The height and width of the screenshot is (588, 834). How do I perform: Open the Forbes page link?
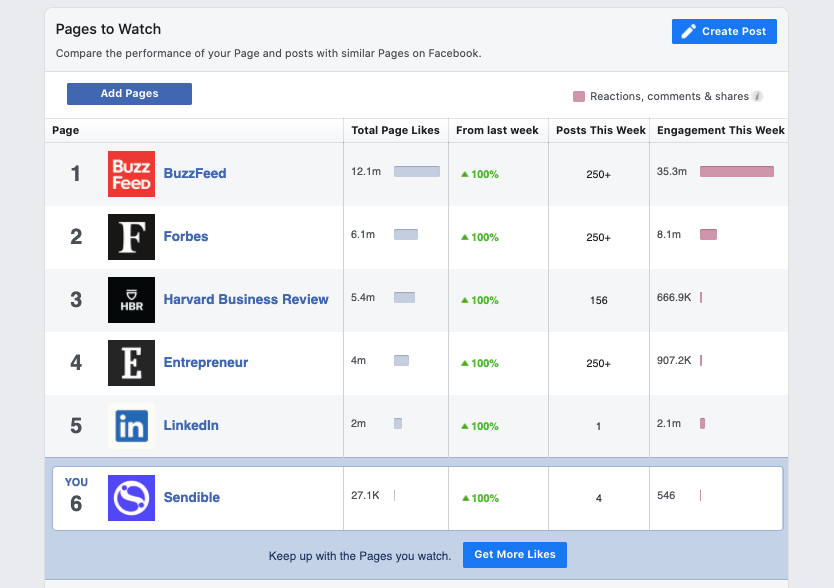point(186,236)
